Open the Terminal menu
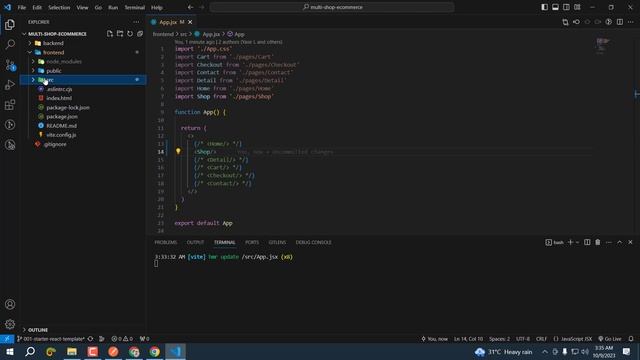 [x=135, y=7]
